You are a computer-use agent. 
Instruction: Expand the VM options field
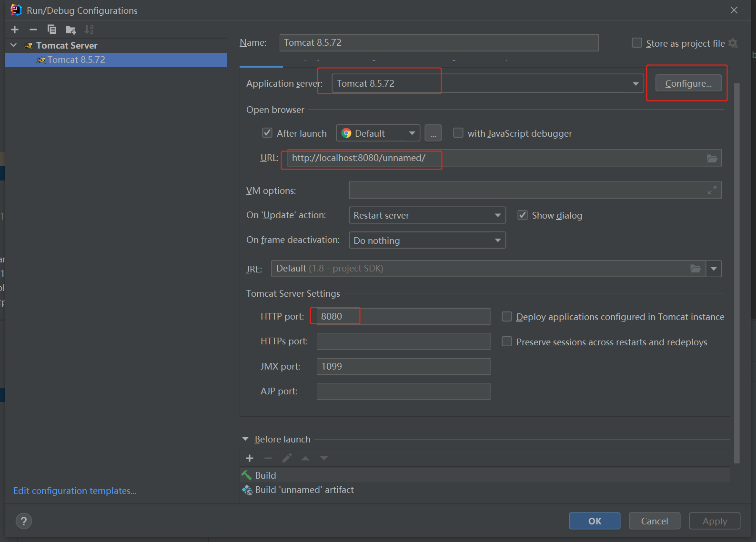712,190
